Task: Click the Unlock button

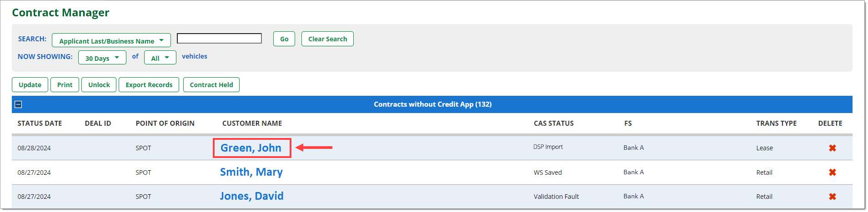Action: [x=99, y=85]
